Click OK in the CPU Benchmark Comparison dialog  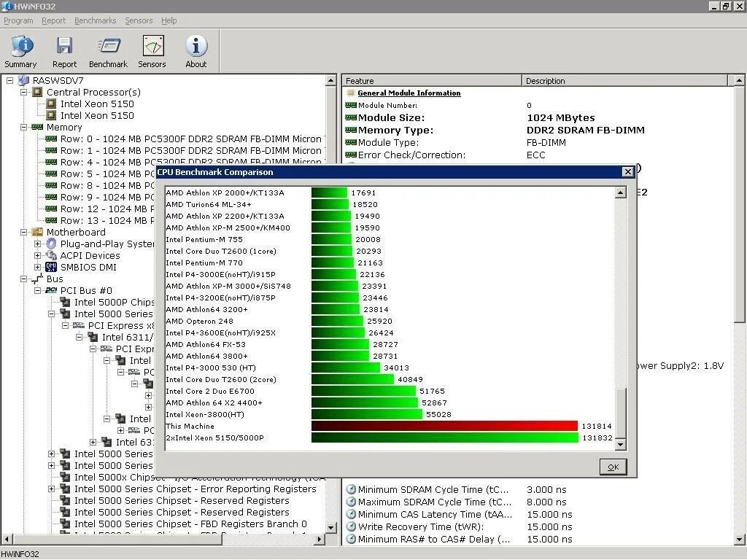point(613,467)
